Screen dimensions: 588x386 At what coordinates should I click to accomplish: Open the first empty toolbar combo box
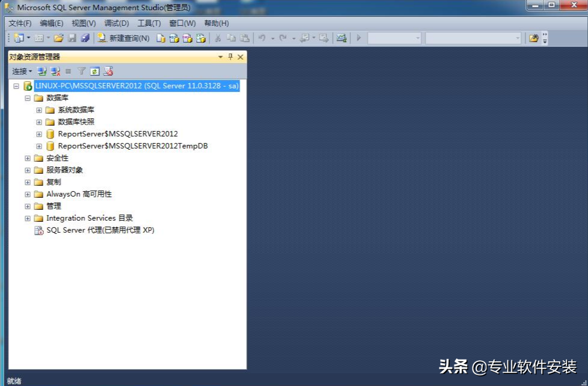pyautogui.click(x=394, y=38)
